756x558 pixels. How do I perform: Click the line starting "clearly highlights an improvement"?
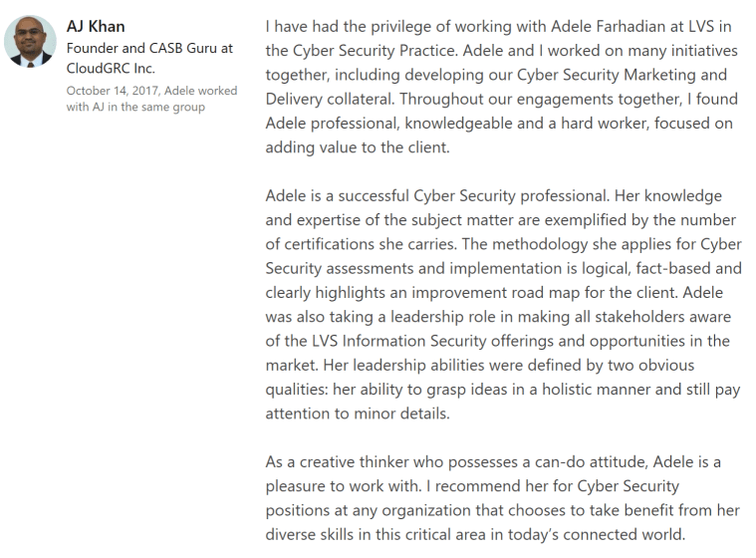click(x=496, y=292)
